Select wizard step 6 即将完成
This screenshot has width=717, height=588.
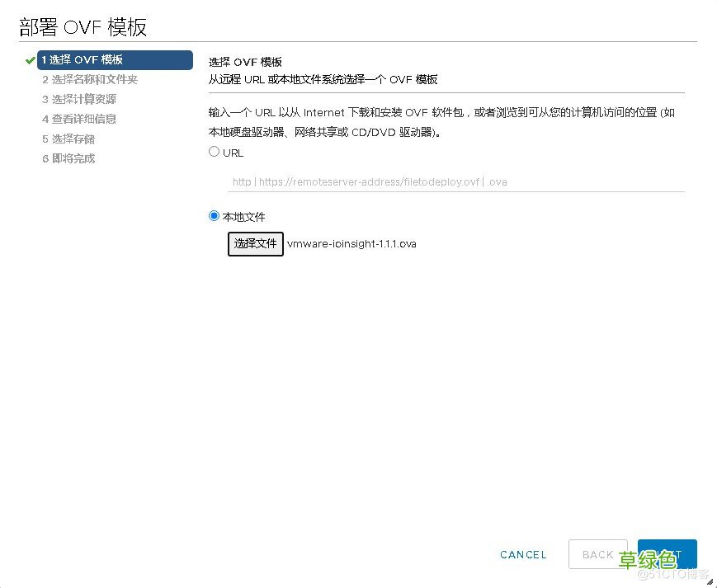tap(69, 158)
